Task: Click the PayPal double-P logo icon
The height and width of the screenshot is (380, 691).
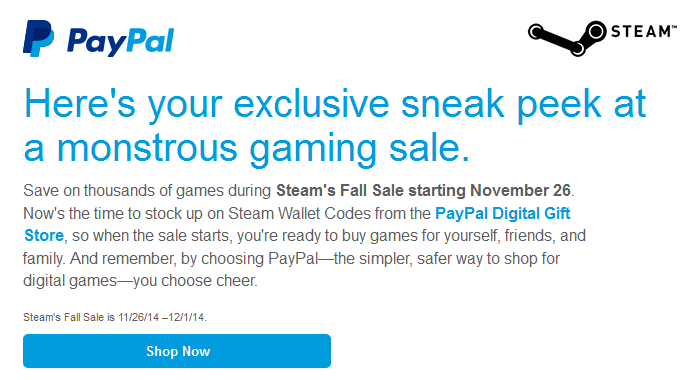Action: click(39, 38)
